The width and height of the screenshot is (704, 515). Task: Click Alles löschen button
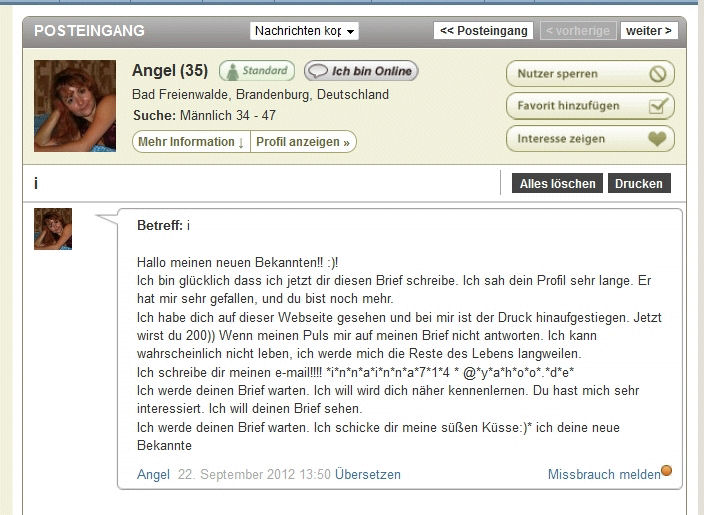pyautogui.click(x=557, y=183)
